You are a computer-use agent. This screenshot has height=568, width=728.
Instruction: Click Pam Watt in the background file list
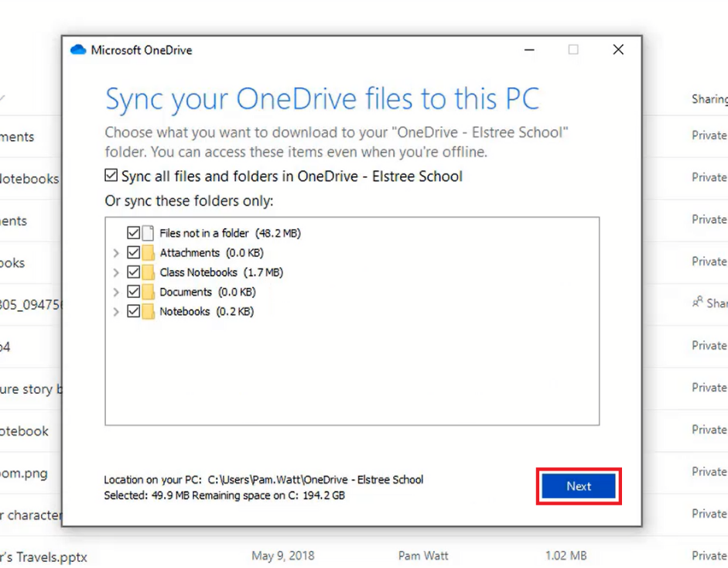[x=423, y=556]
